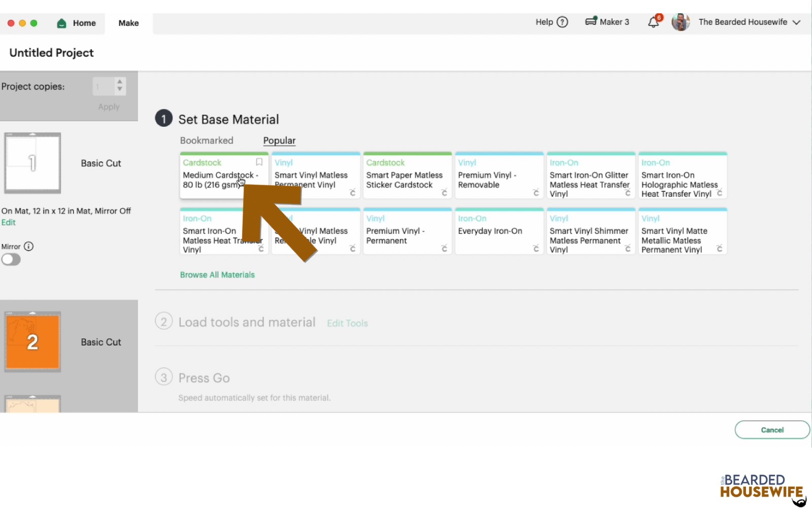812x516 pixels.
Task: Switch to the Make tab
Action: [x=128, y=23]
